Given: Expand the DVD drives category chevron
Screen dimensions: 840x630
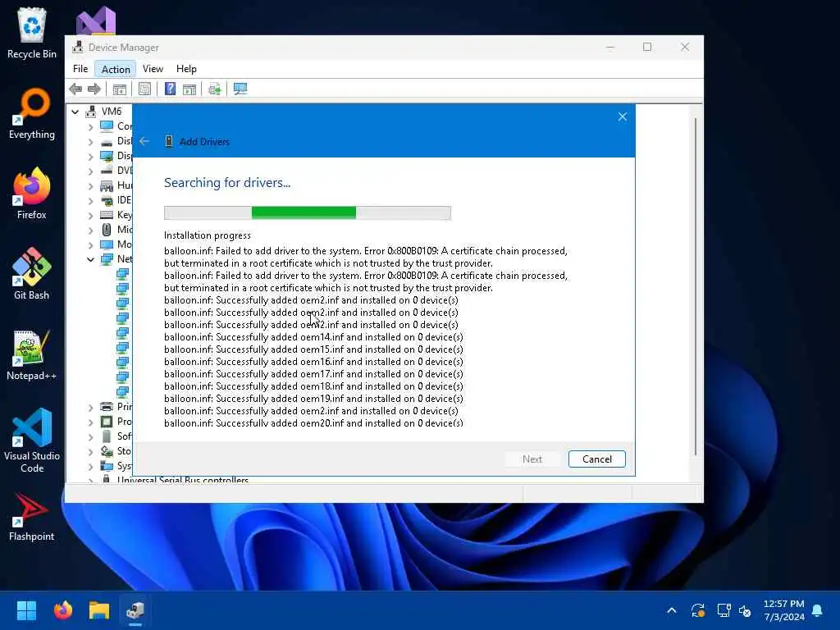Looking at the screenshot, I should tap(90, 171).
